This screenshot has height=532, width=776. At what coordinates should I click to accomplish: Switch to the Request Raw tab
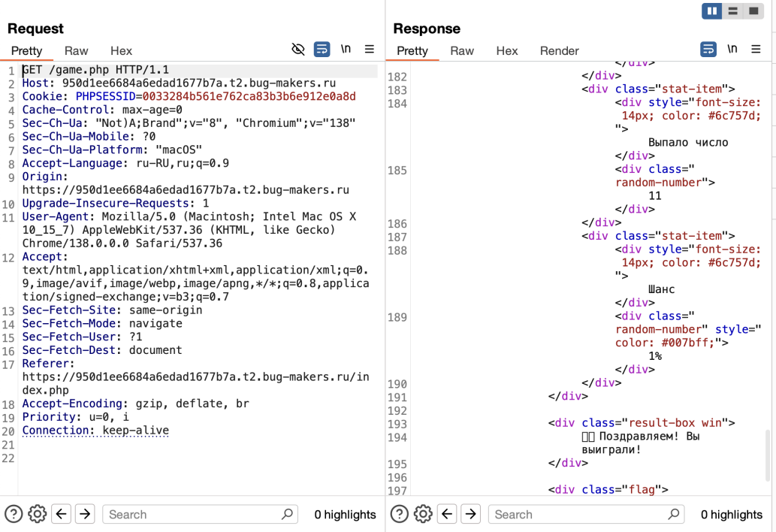click(x=76, y=51)
